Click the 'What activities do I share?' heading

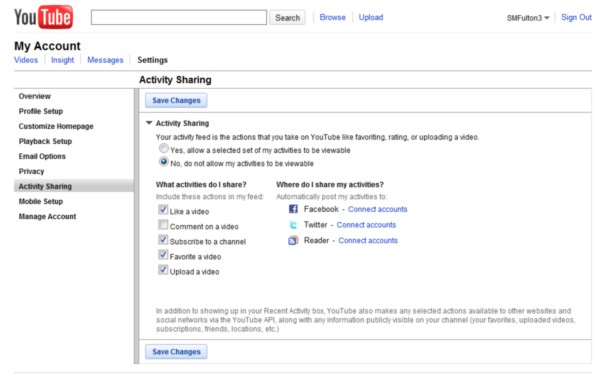[x=201, y=184]
